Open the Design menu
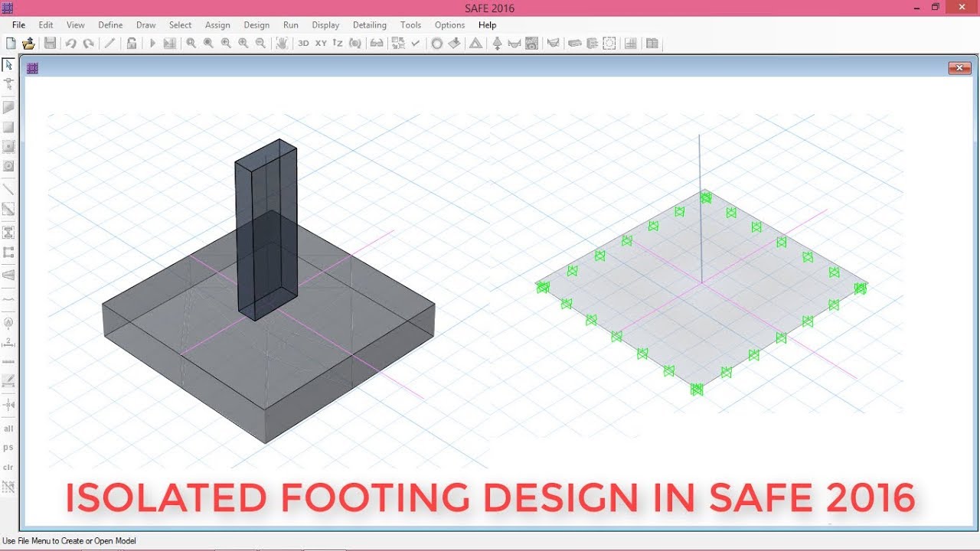The image size is (980, 551). (256, 25)
